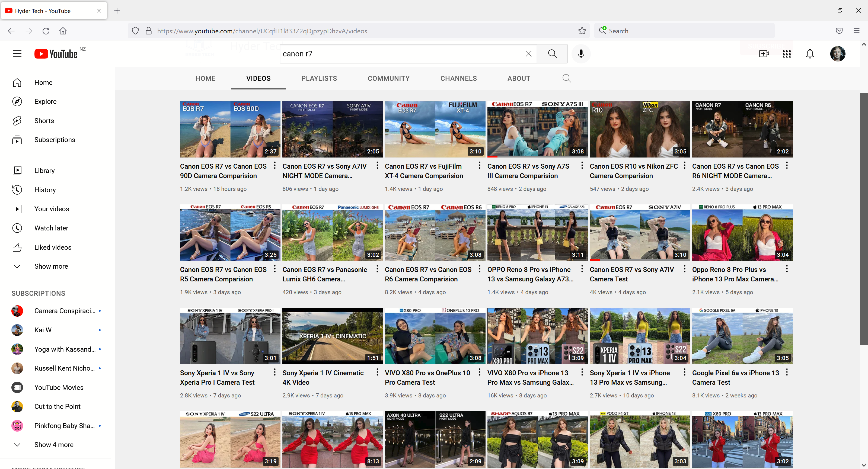The height and width of the screenshot is (469, 868).
Task: Reload the current page
Action: point(46,31)
